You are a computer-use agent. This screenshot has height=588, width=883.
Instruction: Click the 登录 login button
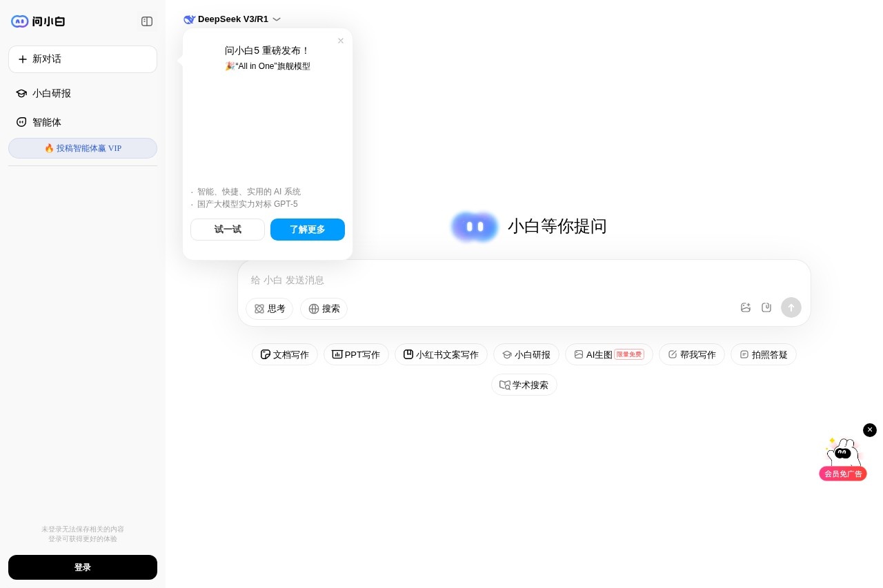click(83, 567)
